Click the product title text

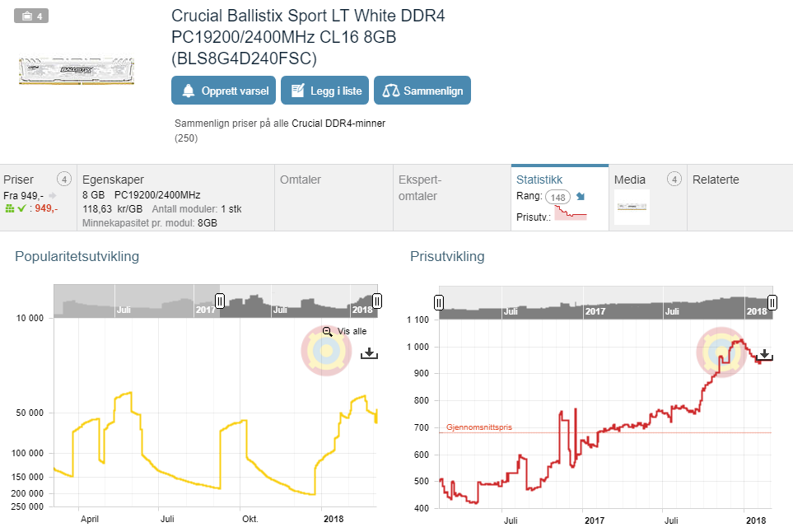(x=308, y=37)
